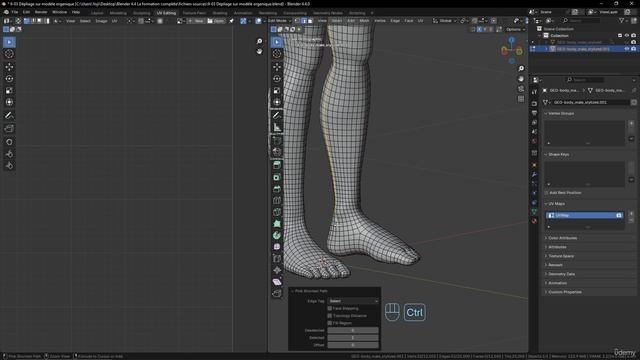Select the Move tool in 3D viewport toolbar

click(277, 67)
